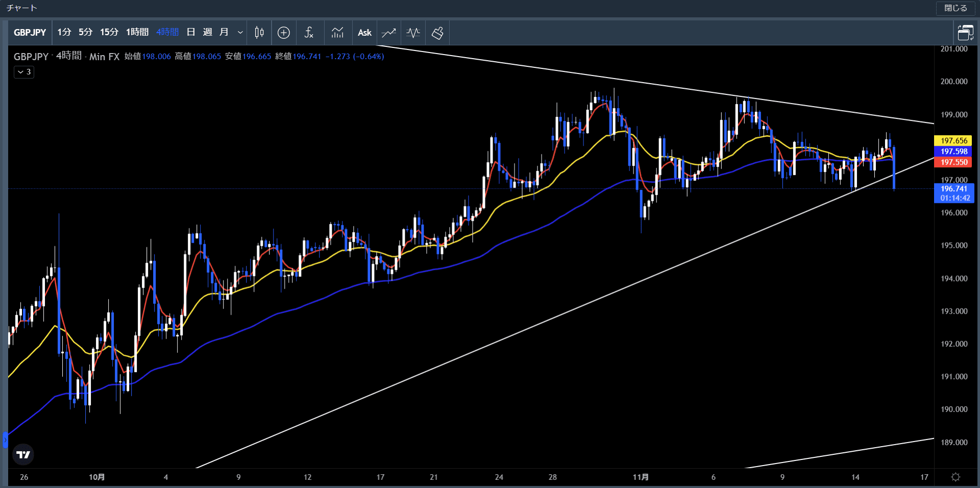Click the 始値198.006 open value text
The image size is (980, 488).
[148, 57]
